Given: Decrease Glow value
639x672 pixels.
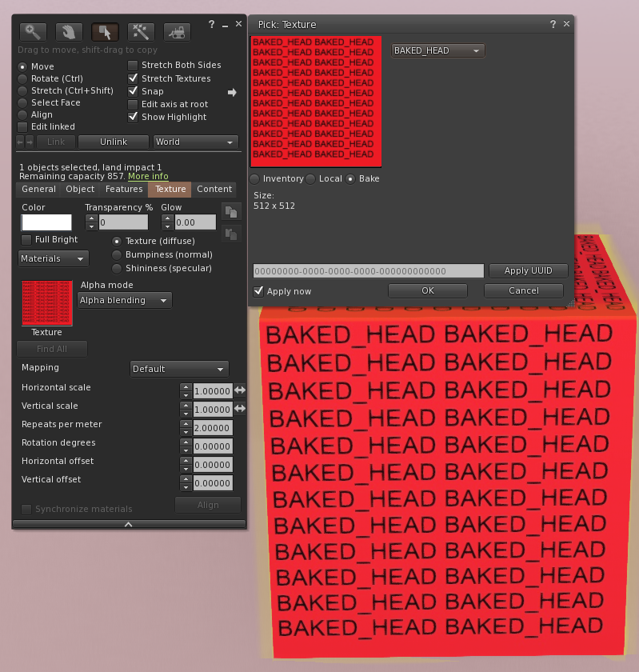Looking at the screenshot, I should pyautogui.click(x=167, y=226).
